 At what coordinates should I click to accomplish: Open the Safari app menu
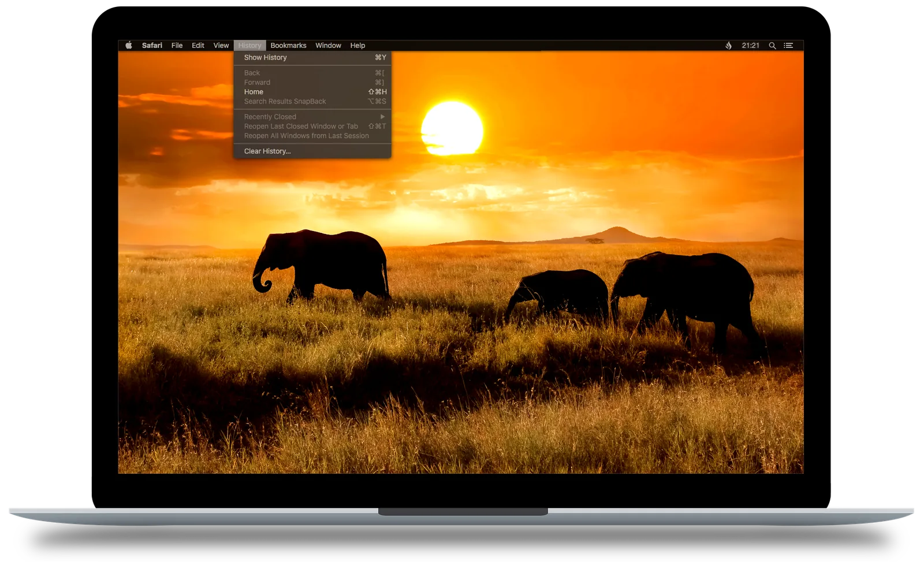pos(152,45)
